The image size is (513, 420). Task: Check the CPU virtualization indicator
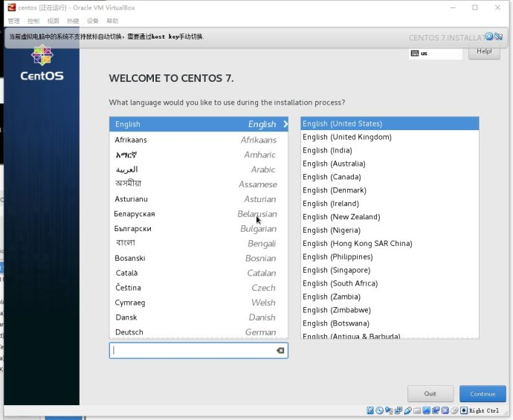coord(445,410)
